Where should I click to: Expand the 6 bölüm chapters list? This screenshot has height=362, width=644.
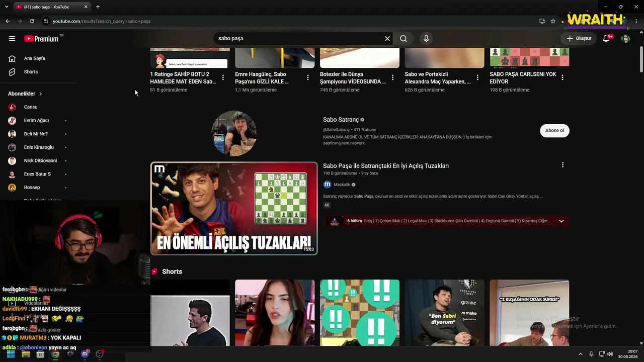coord(561,221)
